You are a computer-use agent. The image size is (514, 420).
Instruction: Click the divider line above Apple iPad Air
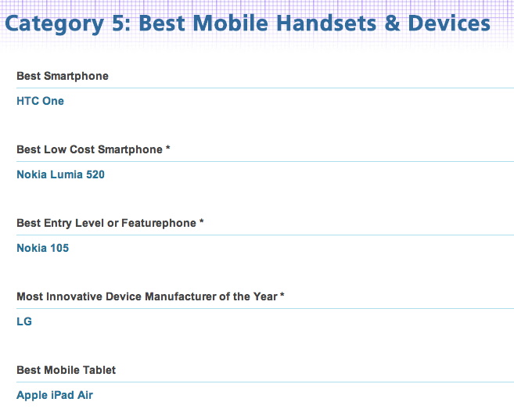[x=265, y=382]
